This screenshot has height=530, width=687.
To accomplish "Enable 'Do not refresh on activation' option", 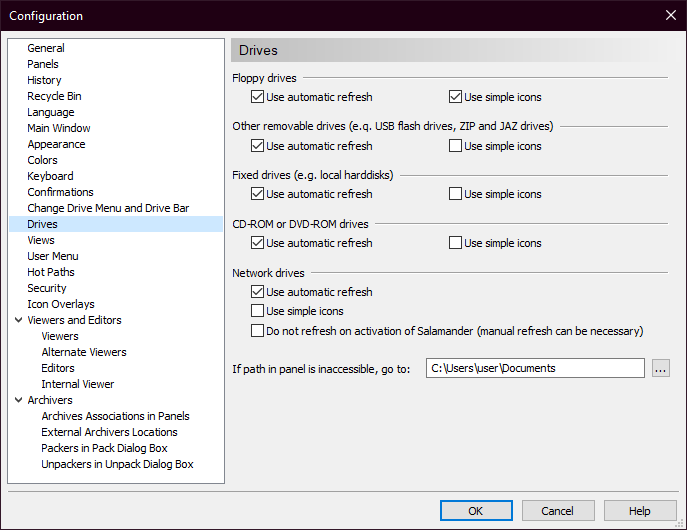I will pos(258,330).
